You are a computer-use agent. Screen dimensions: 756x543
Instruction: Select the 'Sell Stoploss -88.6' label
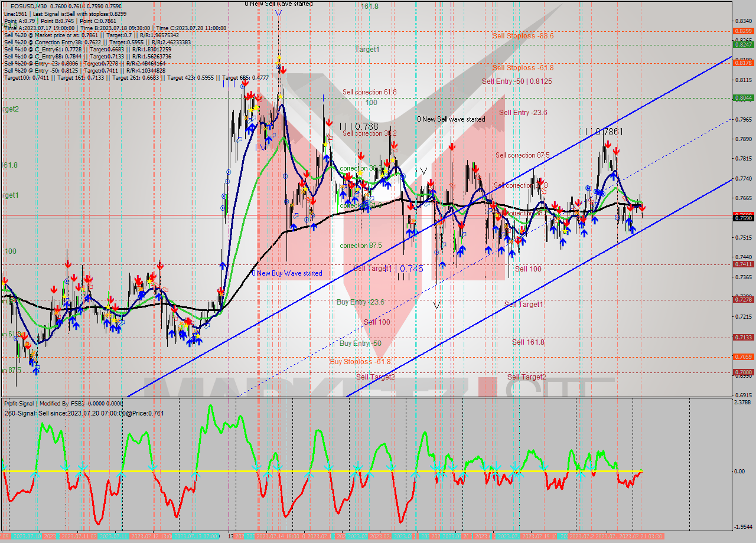tap(523, 36)
